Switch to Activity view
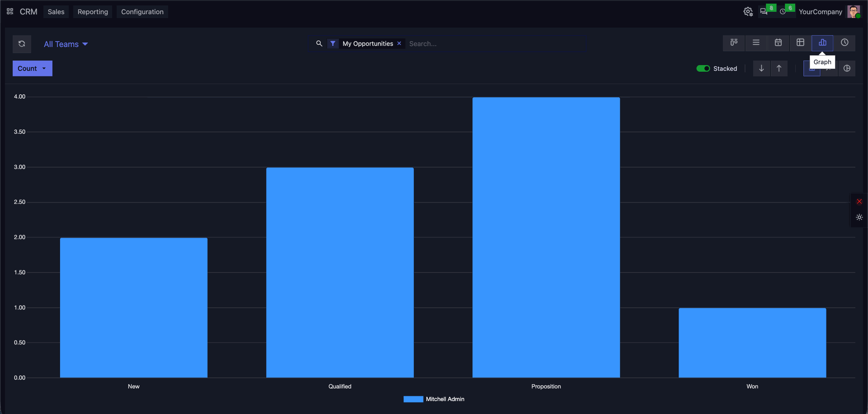 [x=844, y=42]
